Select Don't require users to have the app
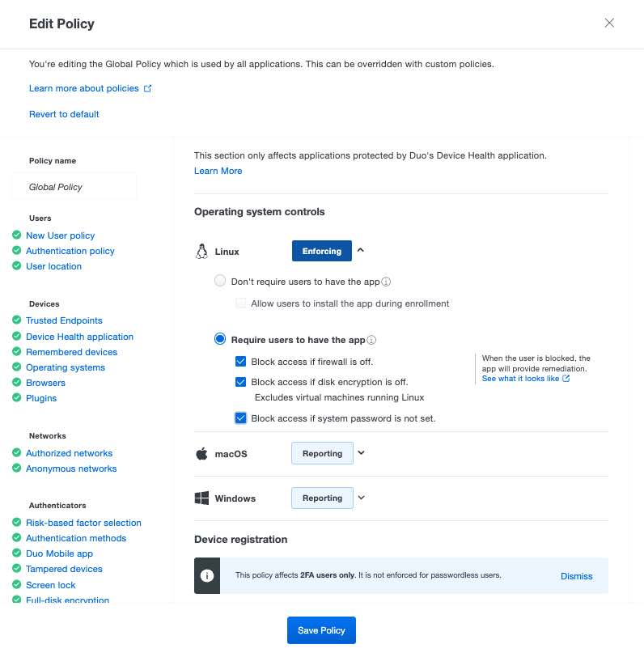This screenshot has height=653, width=644. [220, 282]
